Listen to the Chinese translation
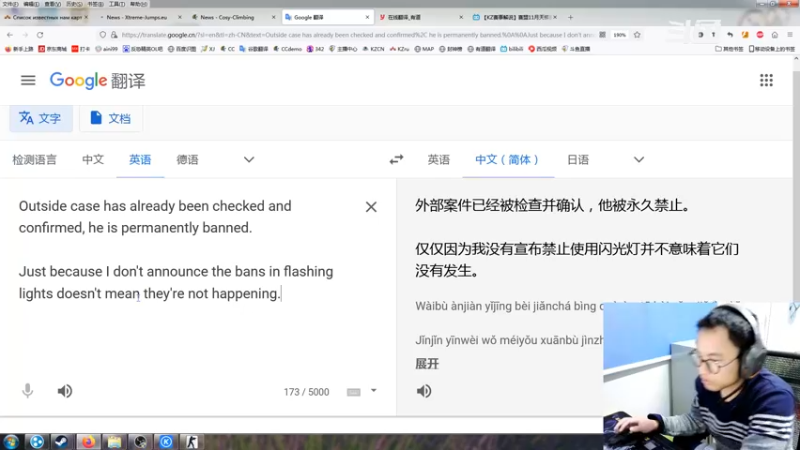Image resolution: width=800 pixels, height=450 pixels. 424,391
